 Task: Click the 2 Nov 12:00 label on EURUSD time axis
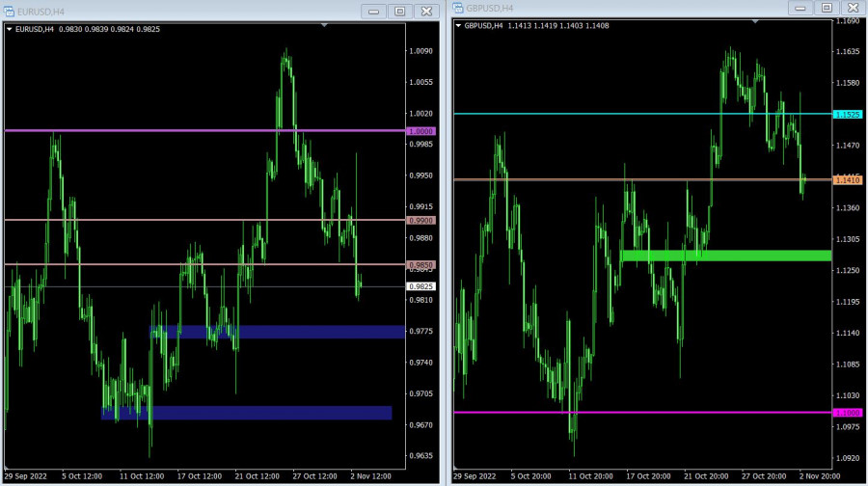(370, 476)
